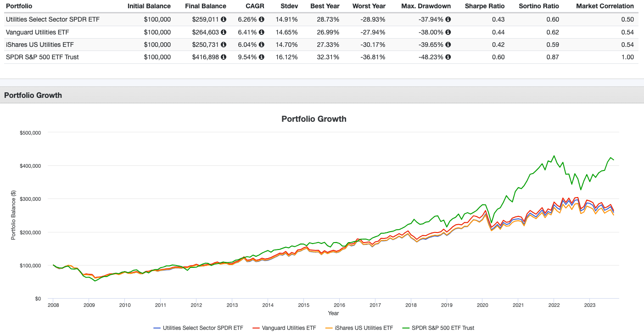Toggle SPDR S&P 500 ETF Trust legend entry

438,328
